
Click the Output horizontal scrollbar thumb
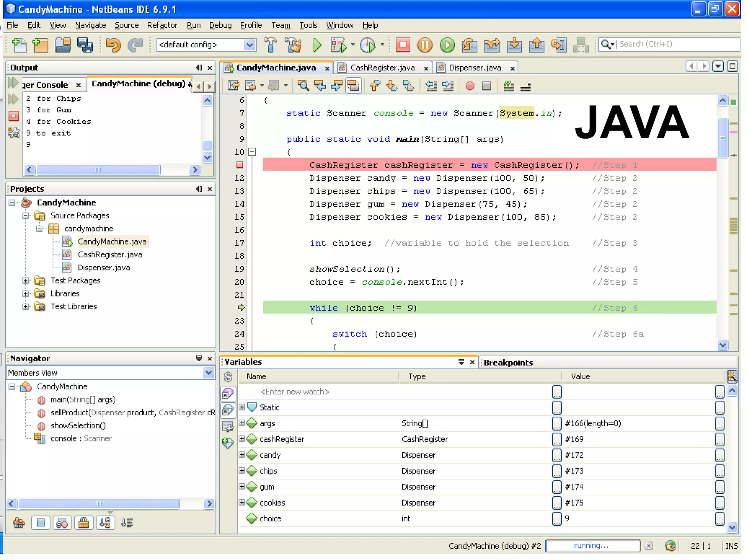point(98,170)
